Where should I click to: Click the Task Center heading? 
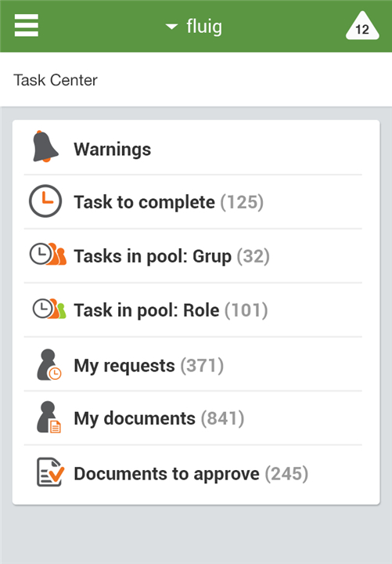tap(56, 80)
